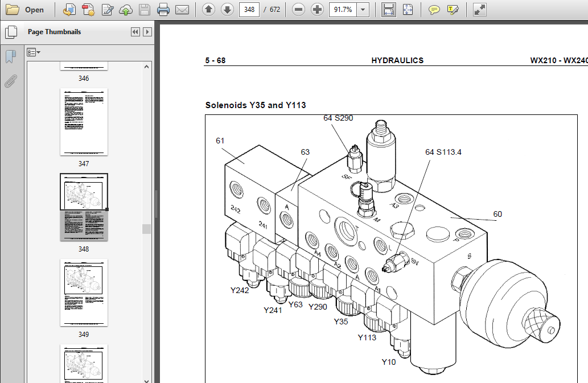588x383 pixels.
Task: Enter read mode with expand arrows icon
Action: (x=480, y=10)
